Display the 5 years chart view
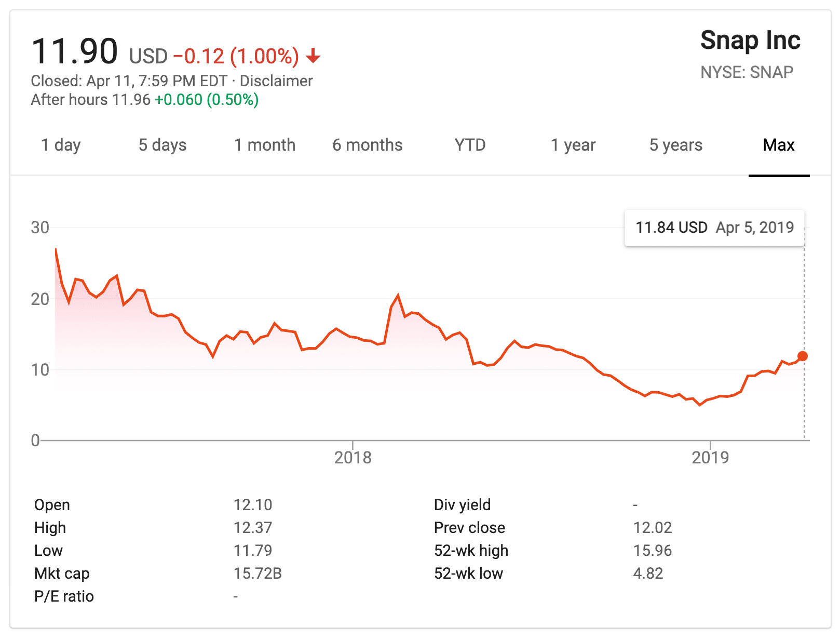 click(x=675, y=145)
